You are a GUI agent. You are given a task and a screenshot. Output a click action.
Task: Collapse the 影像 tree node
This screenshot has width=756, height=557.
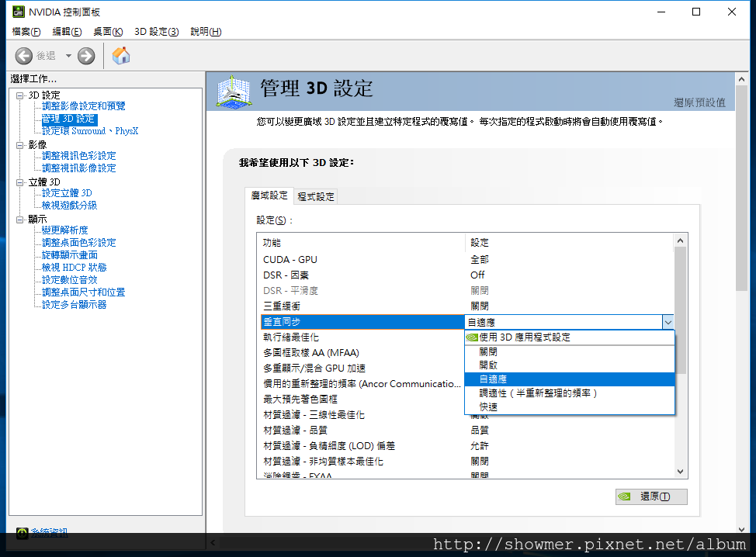pos(19,145)
